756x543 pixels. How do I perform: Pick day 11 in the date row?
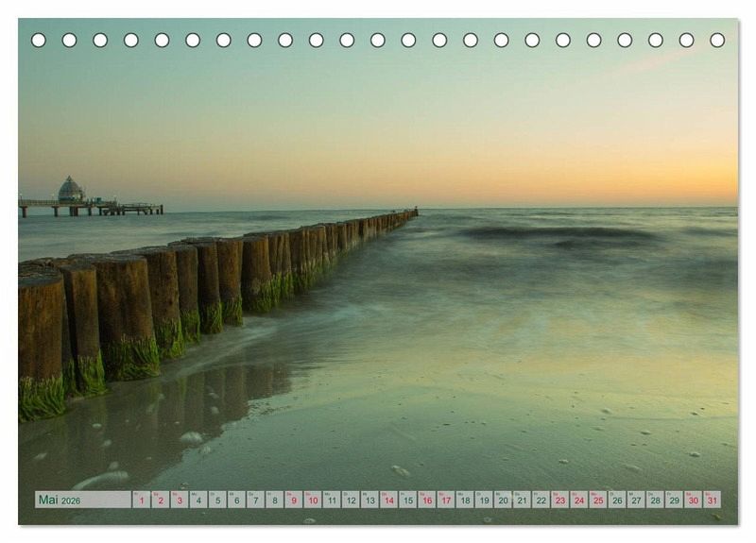point(332,500)
